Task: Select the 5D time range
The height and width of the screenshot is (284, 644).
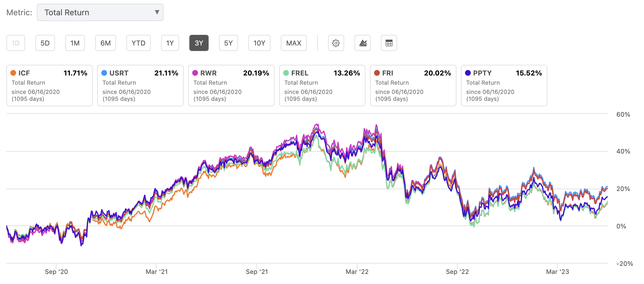Action: [45, 43]
